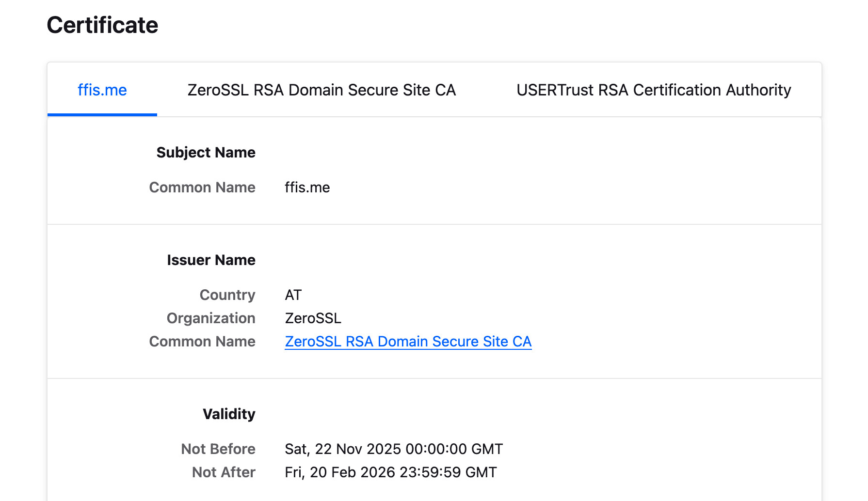868x501 pixels.
Task: Click the Certificate page heading
Action: point(102,25)
